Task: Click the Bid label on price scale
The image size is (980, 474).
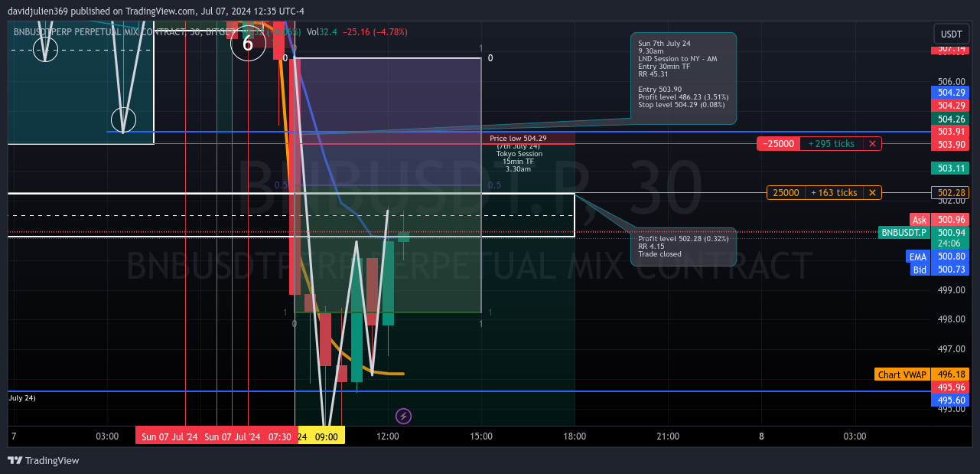Action: pyautogui.click(x=920, y=270)
